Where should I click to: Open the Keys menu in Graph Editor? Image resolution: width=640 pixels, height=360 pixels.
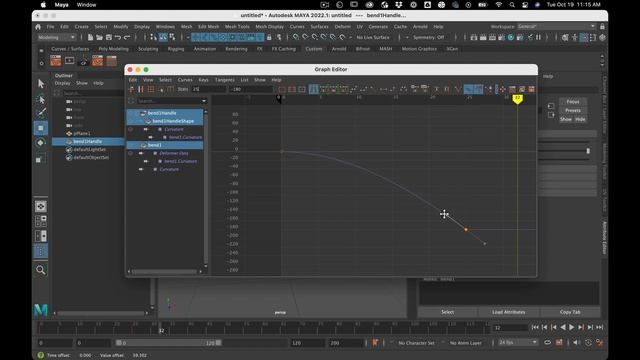[x=204, y=80]
